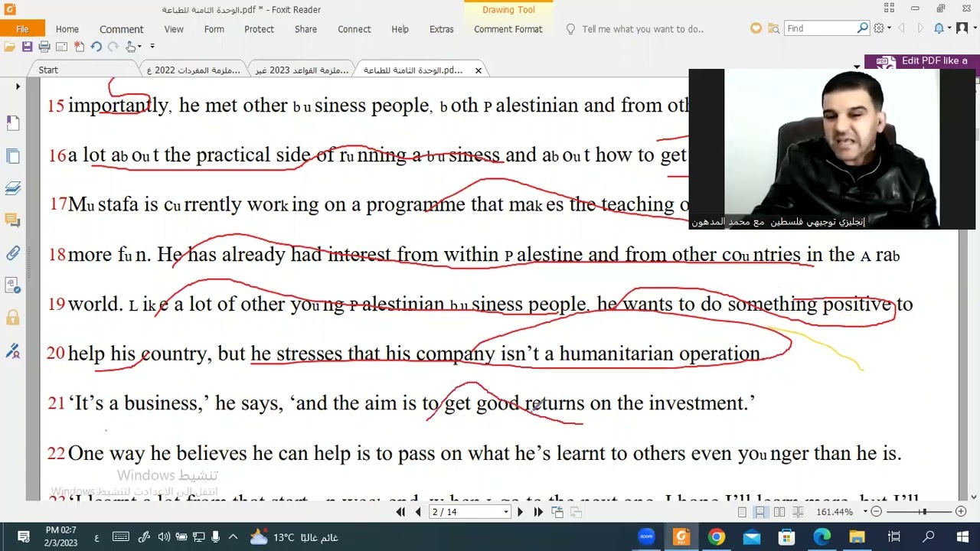Open the Fill & Sign pen panel

click(x=13, y=351)
